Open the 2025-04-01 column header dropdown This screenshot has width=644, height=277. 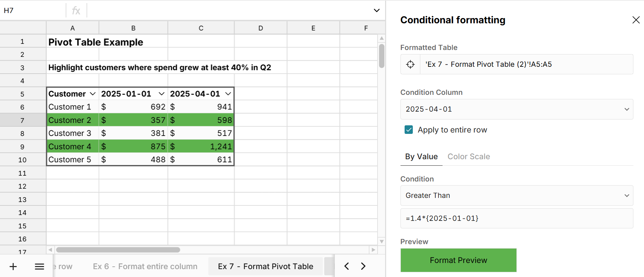[228, 93]
